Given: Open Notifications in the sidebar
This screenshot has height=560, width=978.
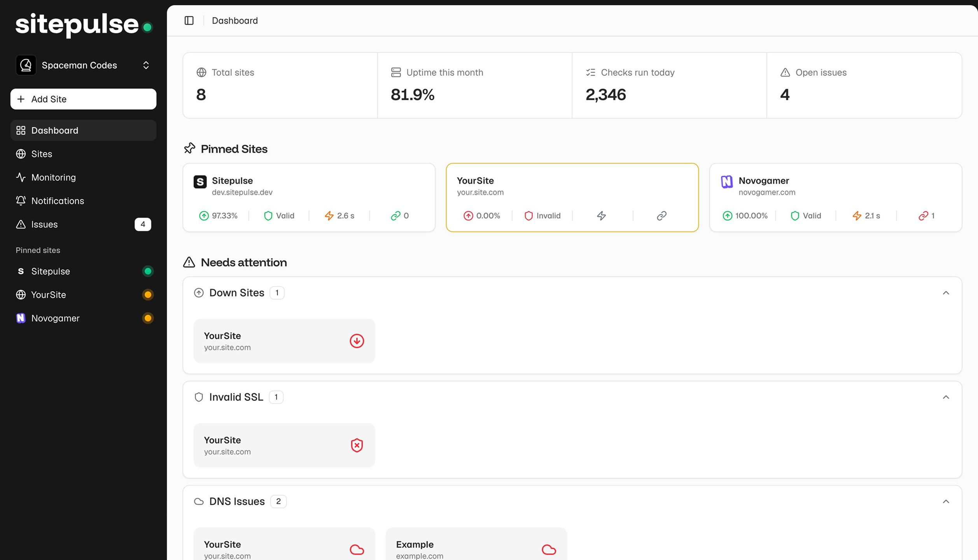Looking at the screenshot, I should [83, 201].
